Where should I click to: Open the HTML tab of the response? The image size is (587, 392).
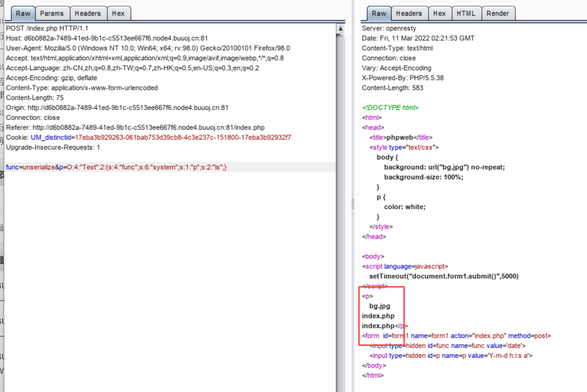pyautogui.click(x=466, y=13)
